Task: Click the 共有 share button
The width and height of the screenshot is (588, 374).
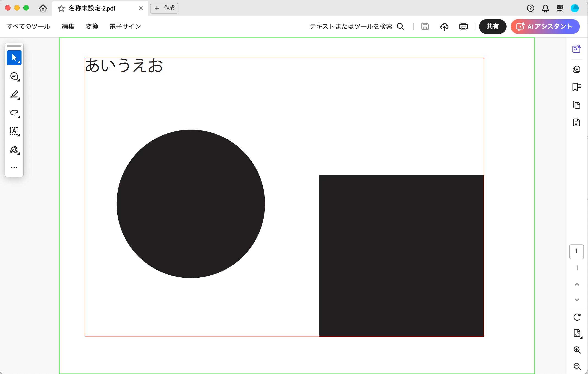Action: click(492, 26)
